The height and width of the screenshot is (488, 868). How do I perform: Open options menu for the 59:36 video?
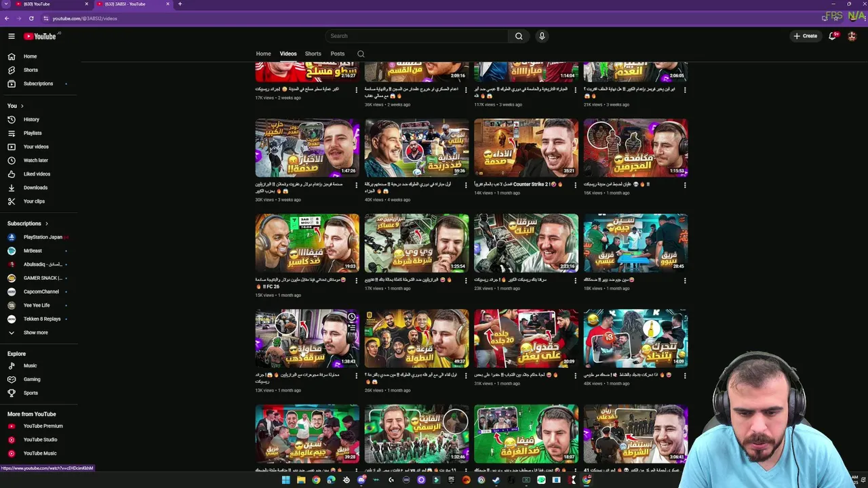[x=466, y=185]
